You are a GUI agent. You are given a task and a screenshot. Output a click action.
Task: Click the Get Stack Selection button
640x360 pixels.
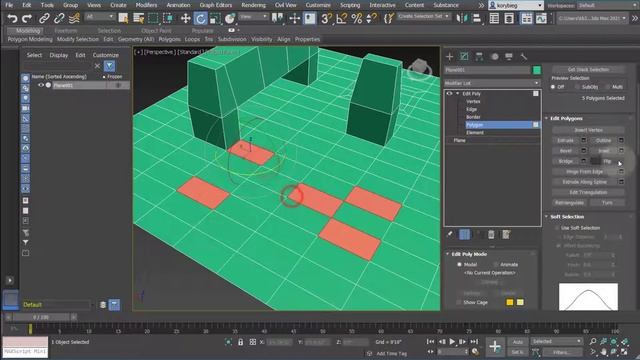click(x=588, y=69)
